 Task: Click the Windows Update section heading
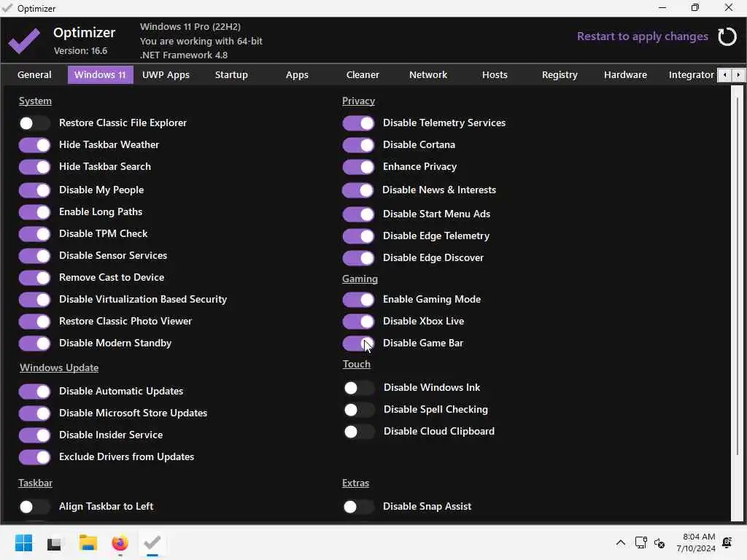(x=59, y=367)
